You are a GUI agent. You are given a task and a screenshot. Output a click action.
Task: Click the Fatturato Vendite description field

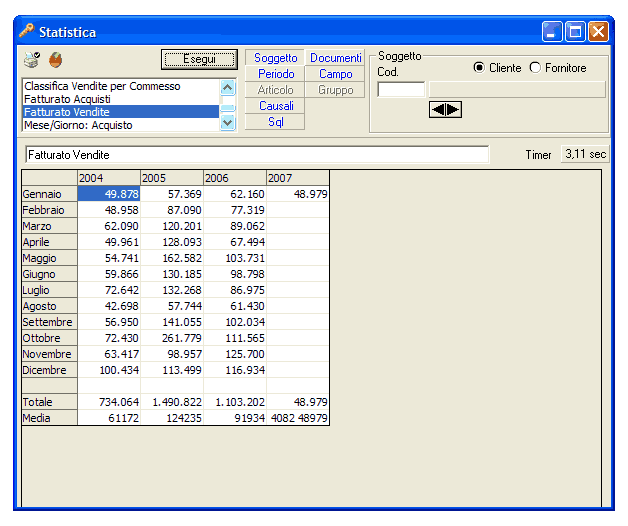[257, 155]
